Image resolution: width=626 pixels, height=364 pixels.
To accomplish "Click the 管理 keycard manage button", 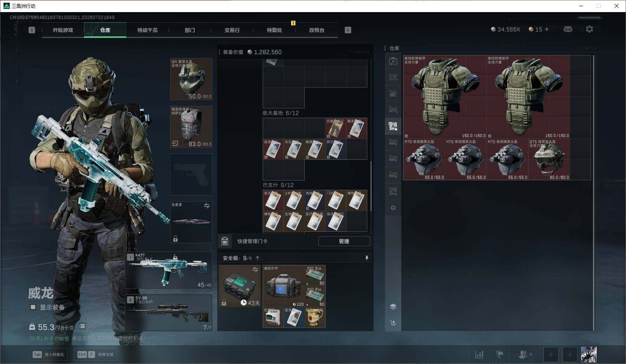I will [x=344, y=241].
